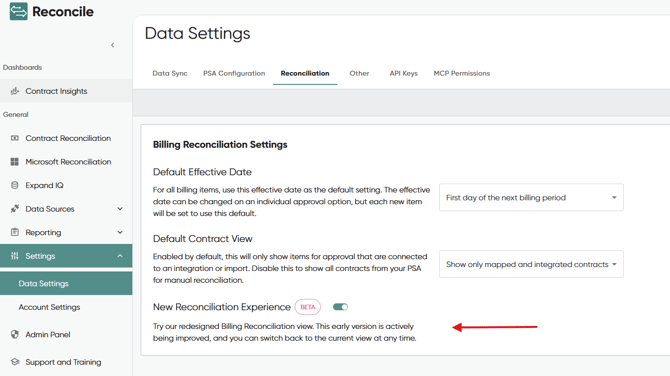Click the Dashboards section label
Image resolution: width=670 pixels, height=376 pixels.
22,68
